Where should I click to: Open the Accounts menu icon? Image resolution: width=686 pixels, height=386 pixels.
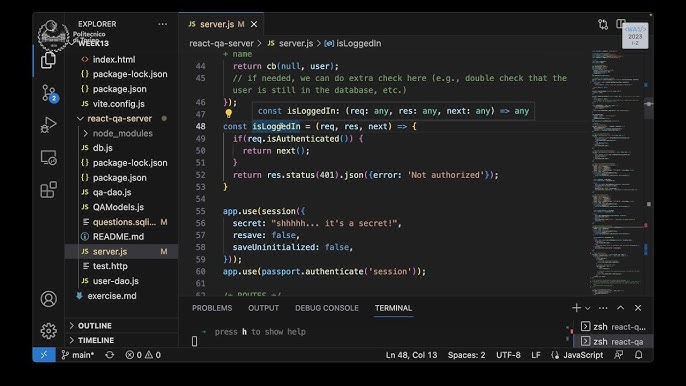pos(49,299)
